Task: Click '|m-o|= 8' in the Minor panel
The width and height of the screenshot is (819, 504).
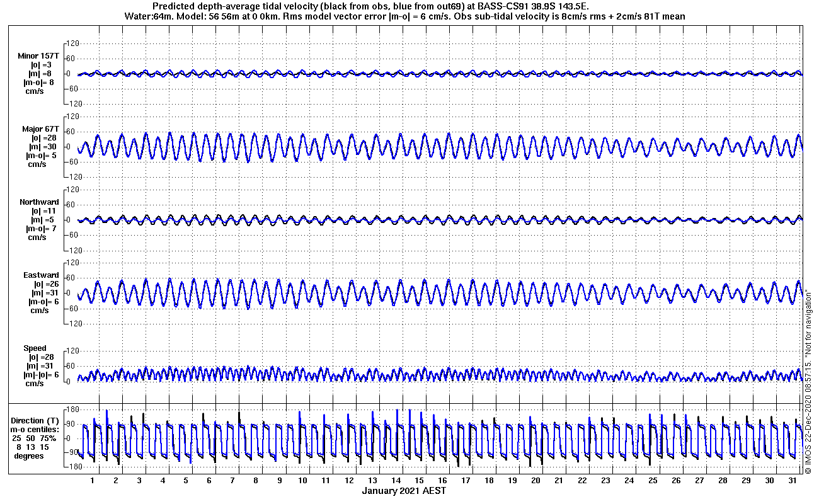Action: (x=39, y=83)
